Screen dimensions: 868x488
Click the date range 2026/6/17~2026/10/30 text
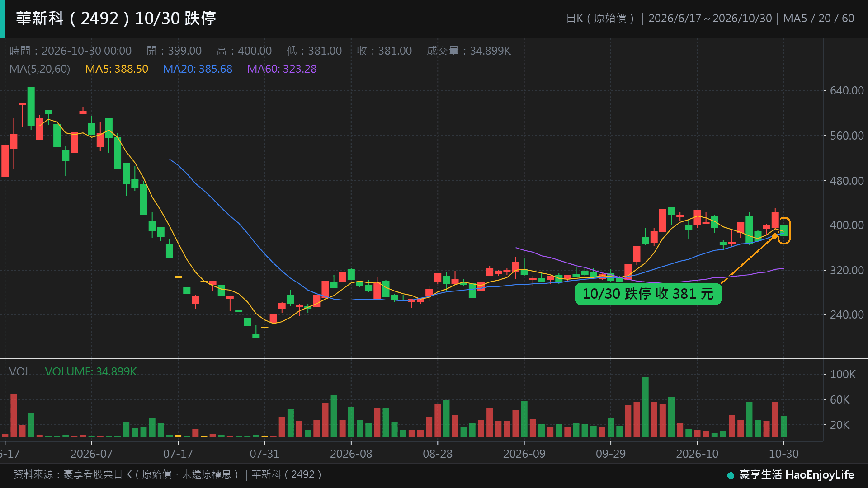click(x=710, y=19)
